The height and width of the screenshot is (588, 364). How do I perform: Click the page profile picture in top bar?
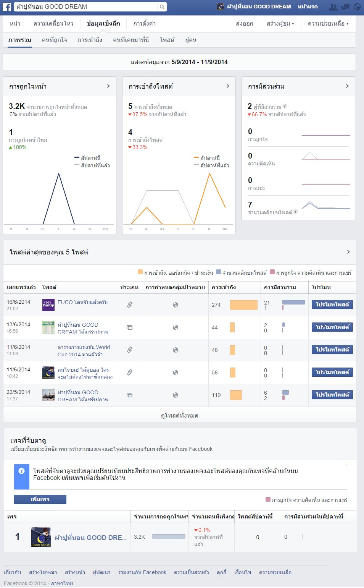(x=220, y=6)
